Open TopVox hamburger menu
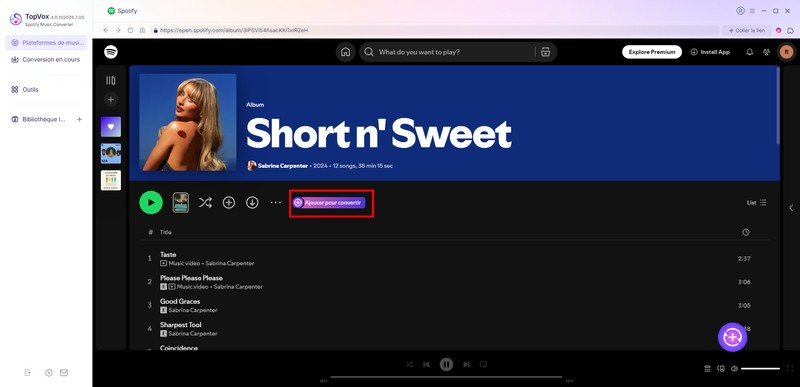The height and width of the screenshot is (387, 800). pos(753,11)
